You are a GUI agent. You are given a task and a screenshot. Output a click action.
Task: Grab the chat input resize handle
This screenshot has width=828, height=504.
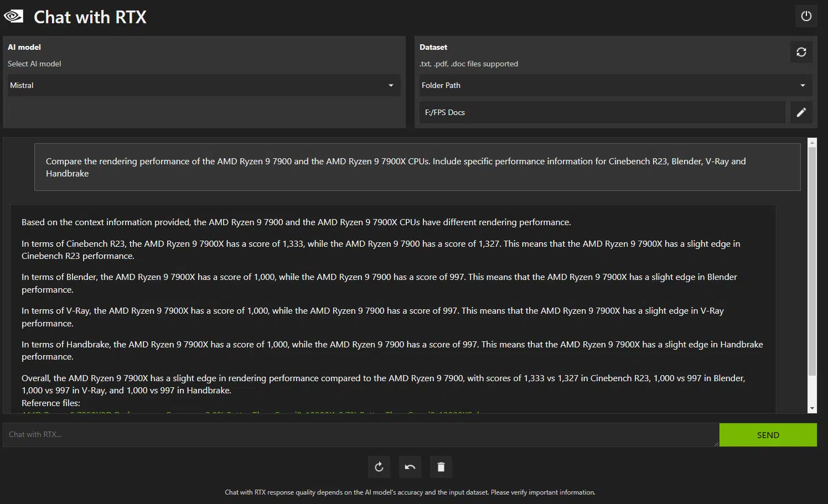click(x=716, y=443)
